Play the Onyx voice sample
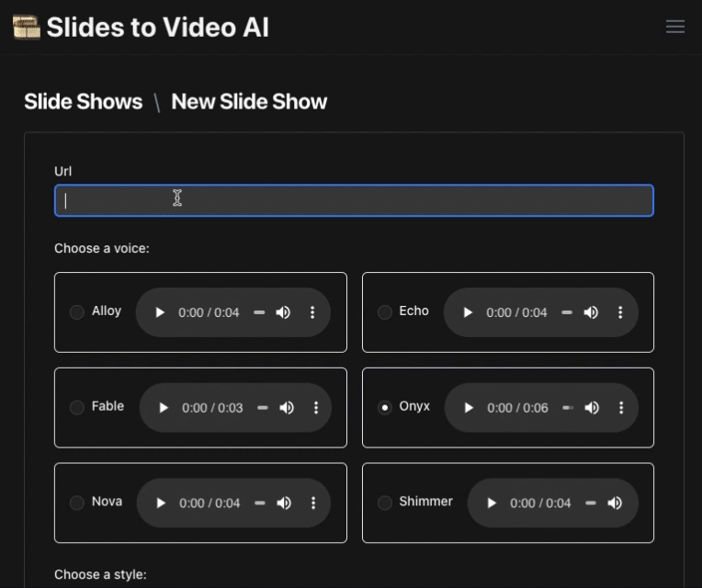 [469, 408]
